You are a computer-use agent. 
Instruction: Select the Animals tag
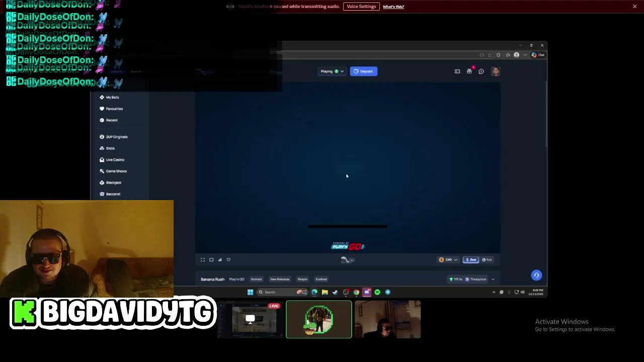(256, 279)
